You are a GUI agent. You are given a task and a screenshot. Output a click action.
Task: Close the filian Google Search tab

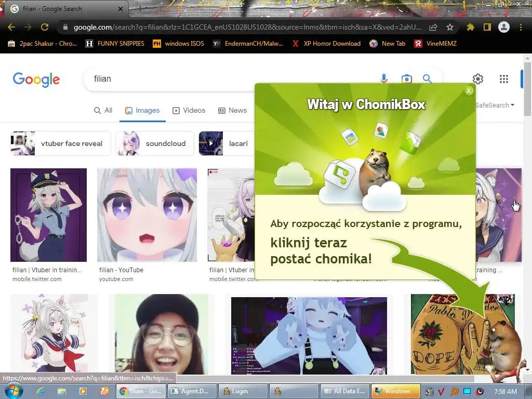121,9
